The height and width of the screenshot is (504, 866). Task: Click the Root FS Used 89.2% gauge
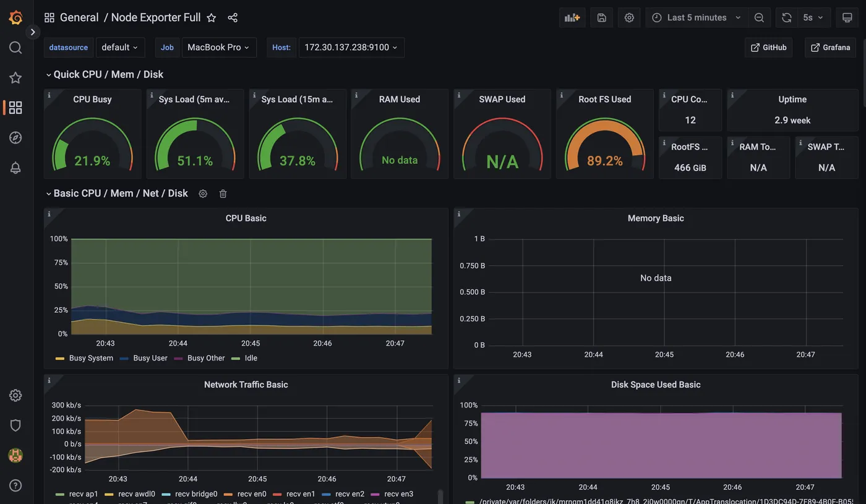pyautogui.click(x=605, y=145)
